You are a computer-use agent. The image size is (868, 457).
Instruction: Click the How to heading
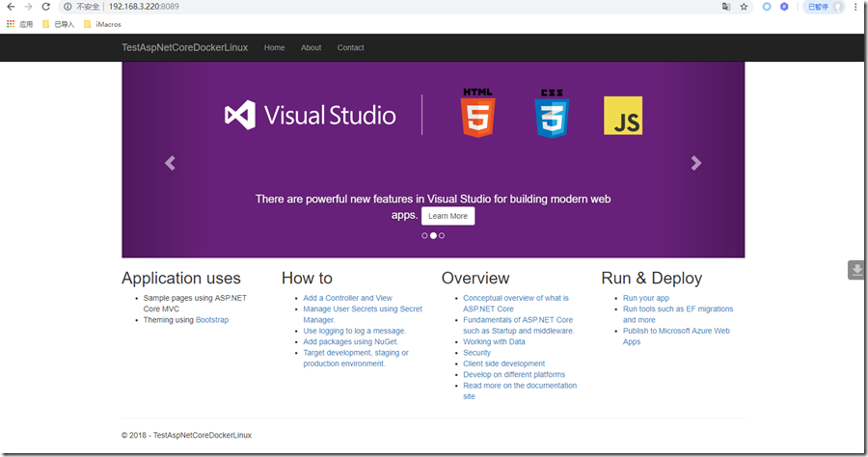(x=308, y=278)
